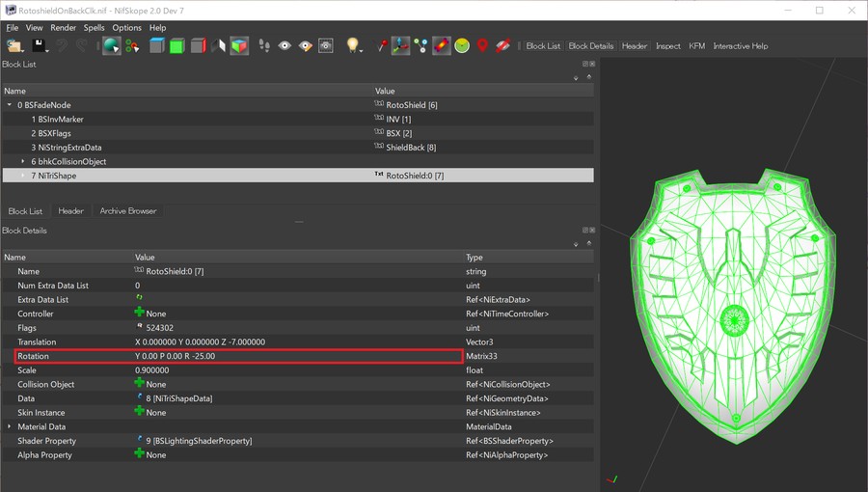
Task: Click the Inspect toolbar button
Action: 667,45
